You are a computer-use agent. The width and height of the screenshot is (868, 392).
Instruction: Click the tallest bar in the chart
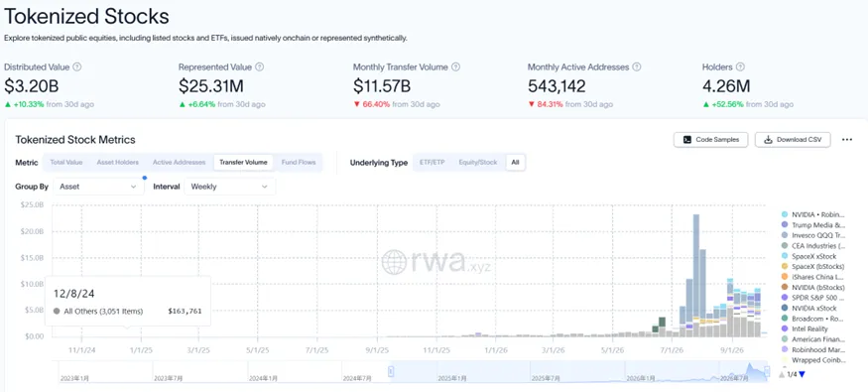(x=696, y=275)
